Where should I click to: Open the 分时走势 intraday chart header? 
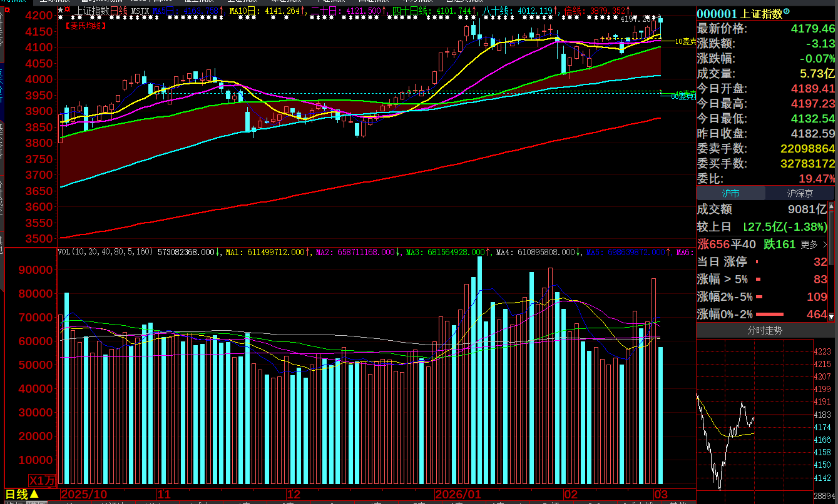pyautogui.click(x=765, y=330)
